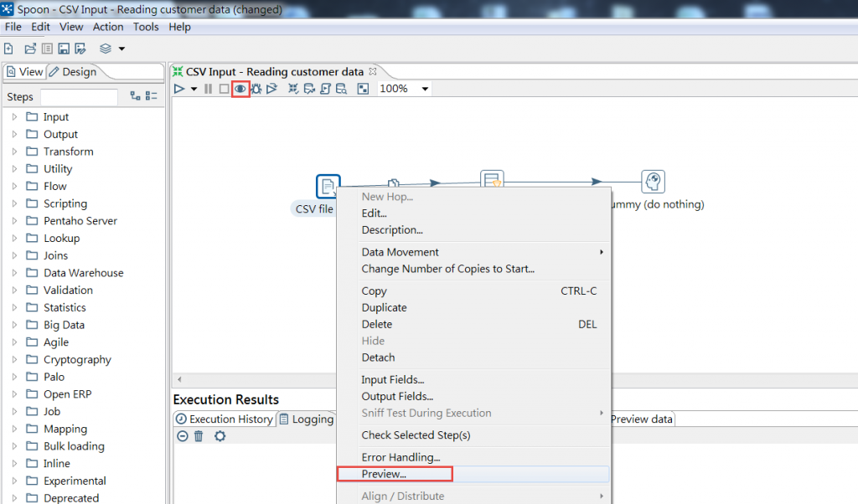Choose Check Selected Step(s)

tap(473, 435)
